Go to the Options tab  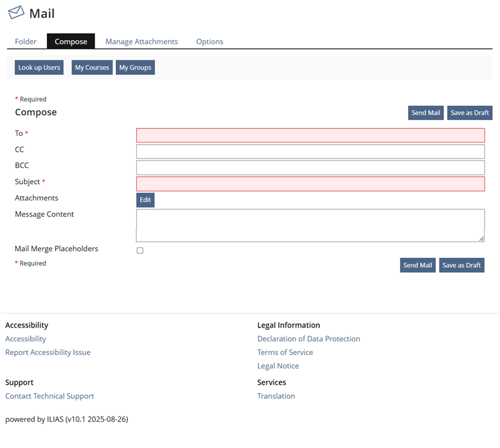click(209, 42)
